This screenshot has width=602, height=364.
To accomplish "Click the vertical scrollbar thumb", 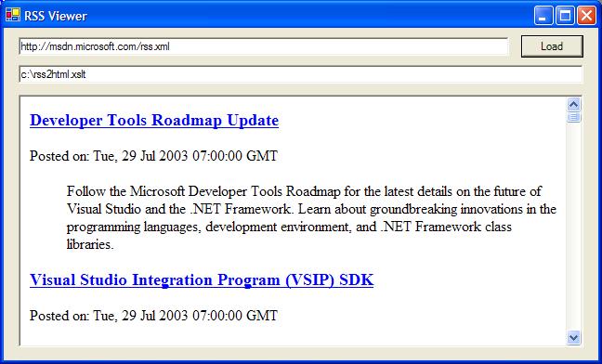I will [574, 117].
